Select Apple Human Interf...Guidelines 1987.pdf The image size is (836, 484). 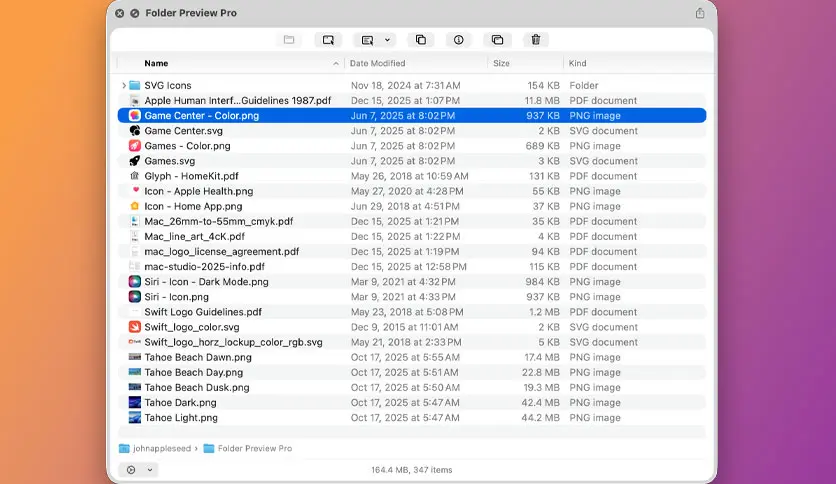(412, 101)
